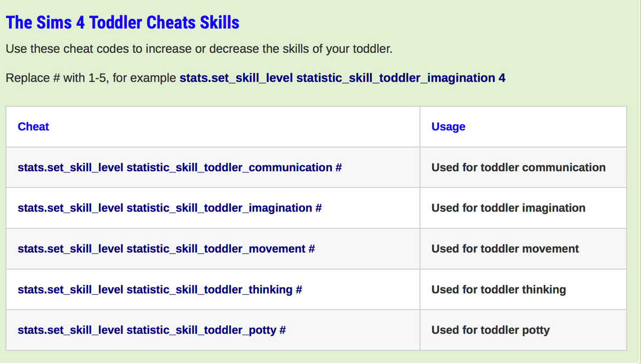Click the communication cheat table row
Screen dimensions: 641x364
click(x=315, y=167)
